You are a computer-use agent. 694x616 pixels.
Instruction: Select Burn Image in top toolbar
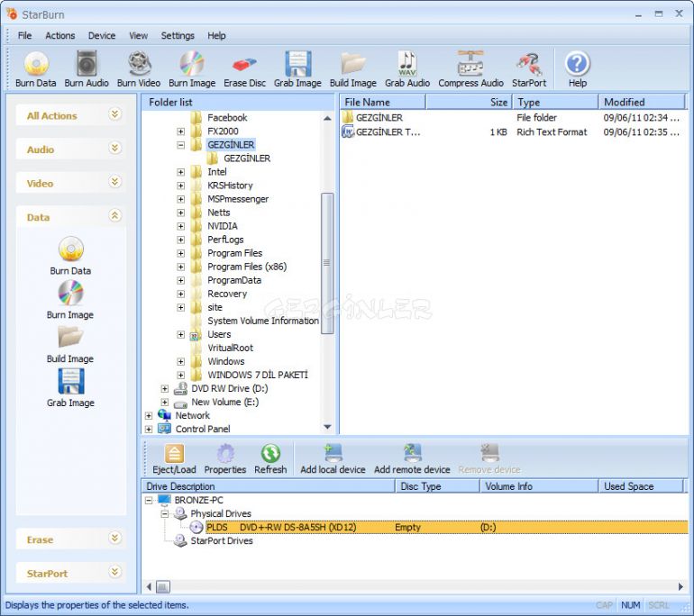click(x=192, y=69)
